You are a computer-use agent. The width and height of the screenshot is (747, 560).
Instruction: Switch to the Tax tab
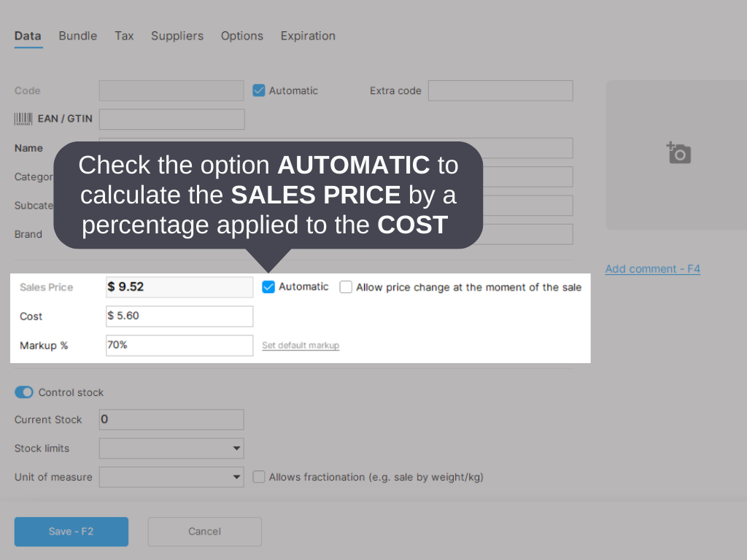[123, 36]
